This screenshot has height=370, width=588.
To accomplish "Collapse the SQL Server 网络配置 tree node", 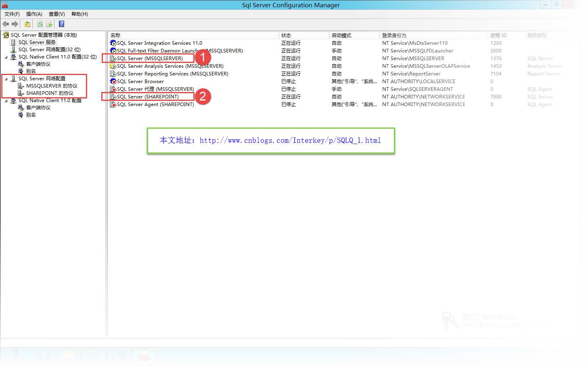I will click(x=6, y=79).
